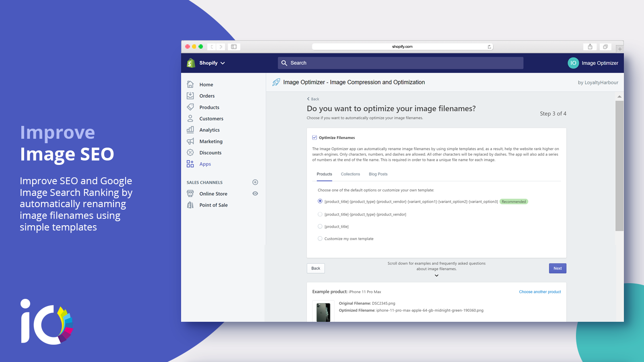Select the Recommended full template radio option
The height and width of the screenshot is (362, 644).
(320, 201)
